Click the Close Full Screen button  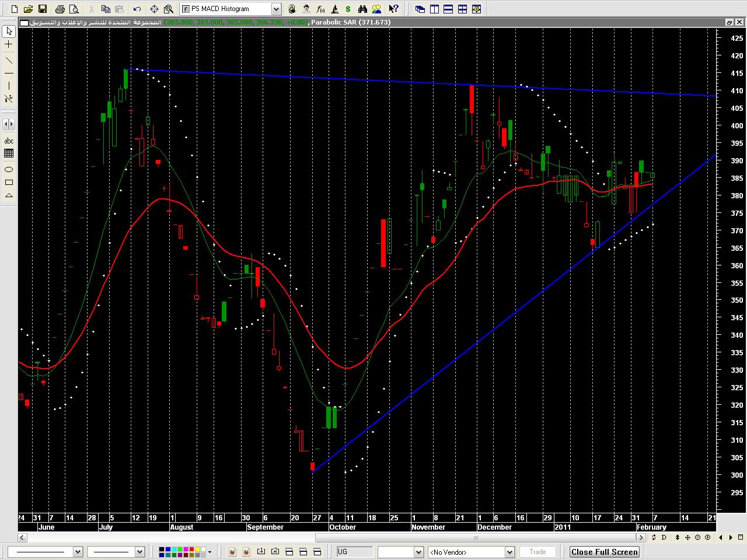pyautogui.click(x=605, y=552)
